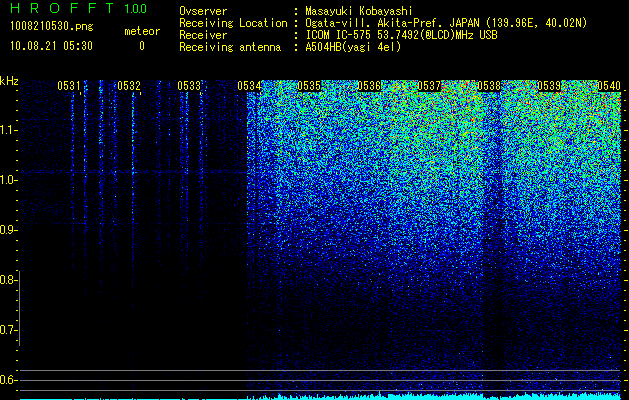629x400 pixels.
Task: Click the date stamp 10.08.21 05:30
Action: click(x=51, y=46)
